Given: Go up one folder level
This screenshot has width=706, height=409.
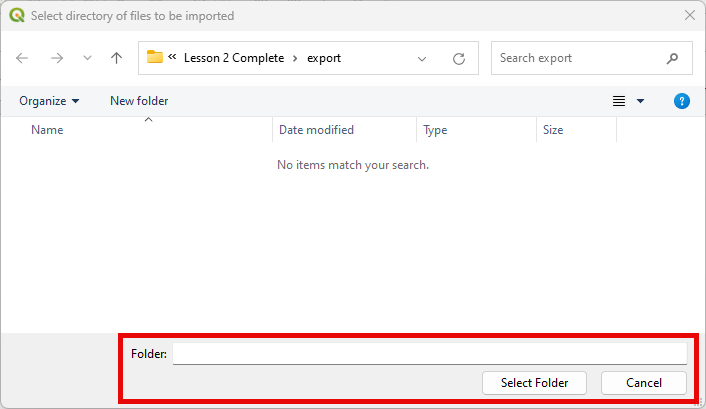Looking at the screenshot, I should coord(116,58).
